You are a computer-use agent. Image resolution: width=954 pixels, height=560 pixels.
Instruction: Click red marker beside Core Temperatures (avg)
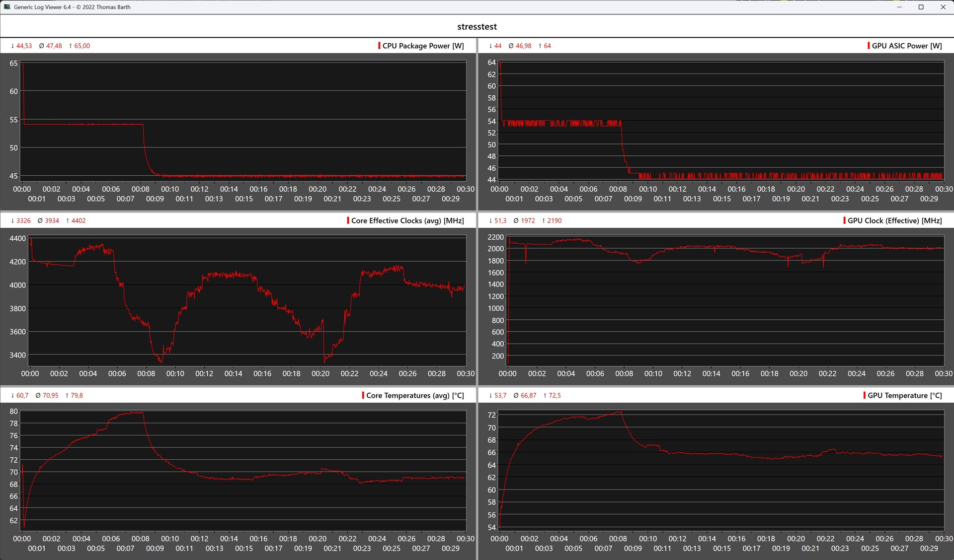(363, 395)
